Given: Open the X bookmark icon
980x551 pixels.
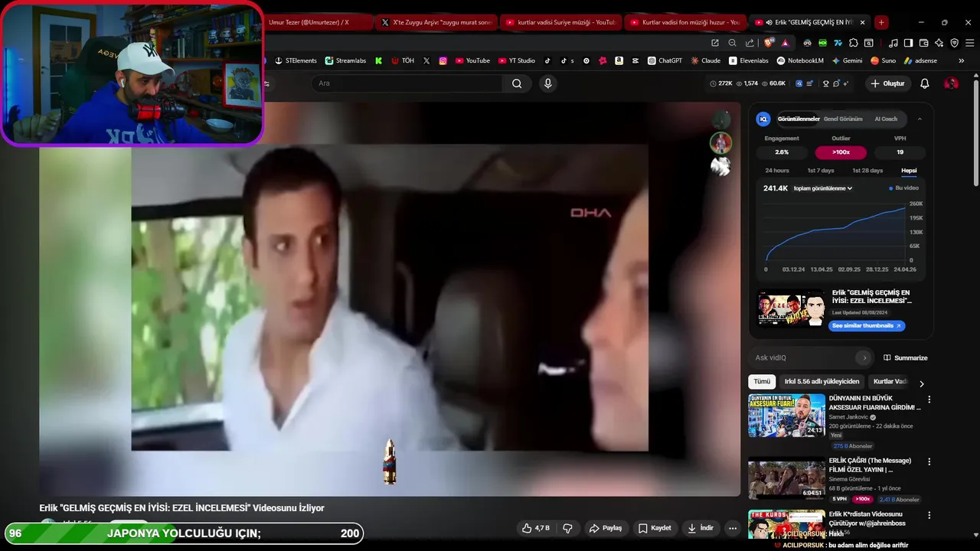Looking at the screenshot, I should (426, 60).
